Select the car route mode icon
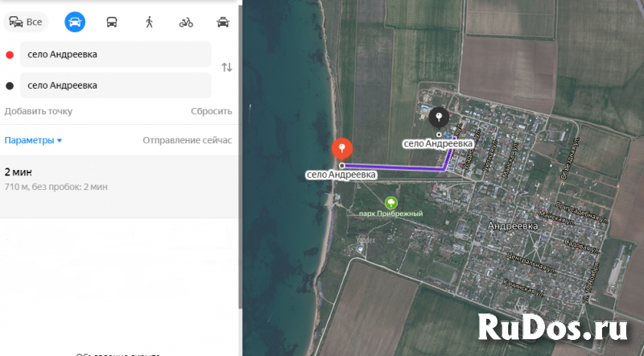 click(x=75, y=23)
